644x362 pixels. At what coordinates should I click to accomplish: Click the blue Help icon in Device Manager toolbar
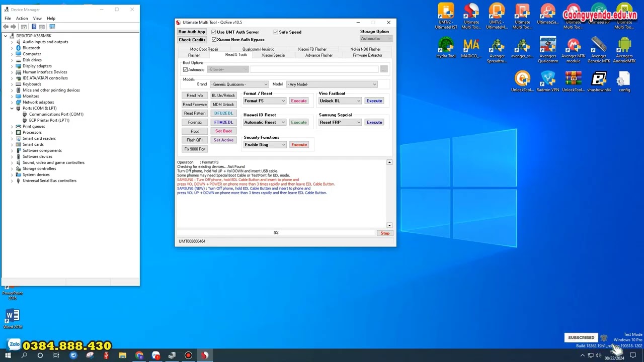point(34,27)
